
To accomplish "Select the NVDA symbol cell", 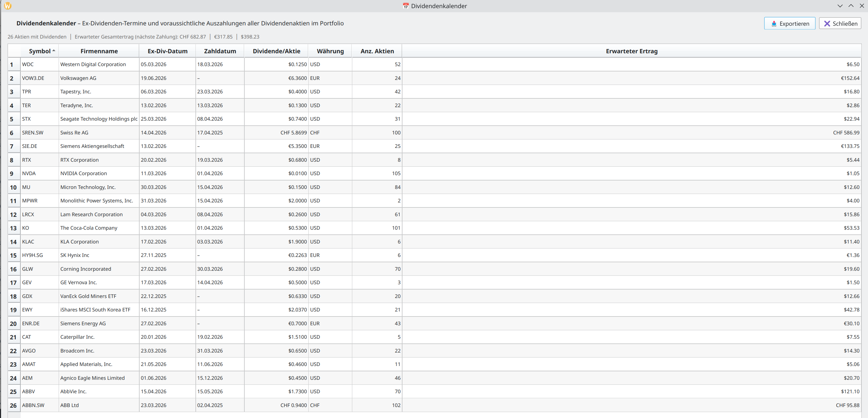I will pyautogui.click(x=40, y=173).
